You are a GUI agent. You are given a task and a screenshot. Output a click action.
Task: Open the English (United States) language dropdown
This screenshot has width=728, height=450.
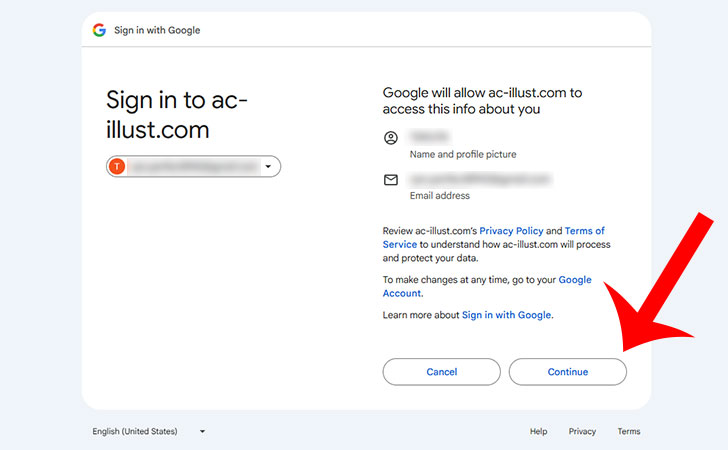coord(148,431)
